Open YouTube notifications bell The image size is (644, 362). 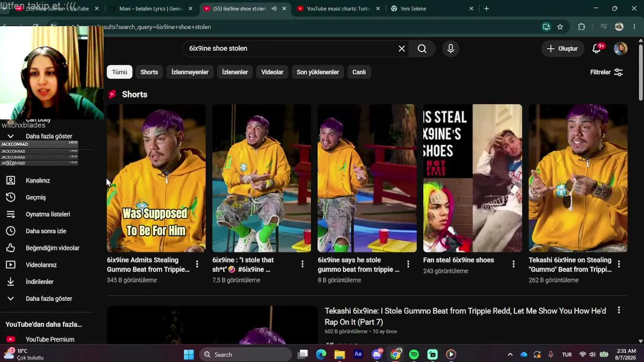pos(597,49)
